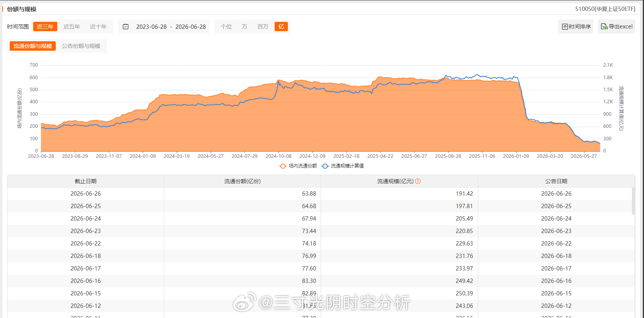Select 截止日期 cell 2026-06-22
The height and width of the screenshot is (318, 644).
click(86, 244)
